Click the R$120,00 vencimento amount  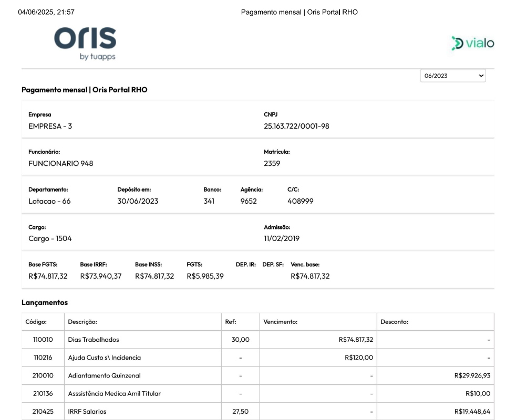click(359, 358)
